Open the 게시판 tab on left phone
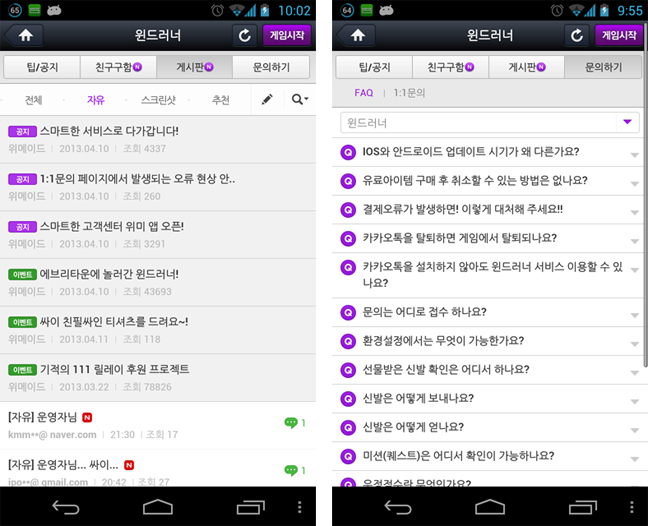The height and width of the screenshot is (526, 648). (195, 67)
